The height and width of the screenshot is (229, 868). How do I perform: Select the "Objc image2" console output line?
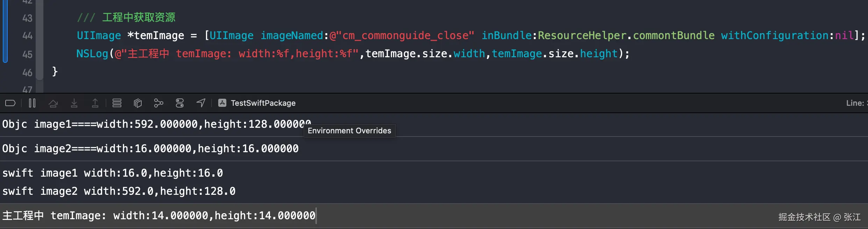pos(150,149)
